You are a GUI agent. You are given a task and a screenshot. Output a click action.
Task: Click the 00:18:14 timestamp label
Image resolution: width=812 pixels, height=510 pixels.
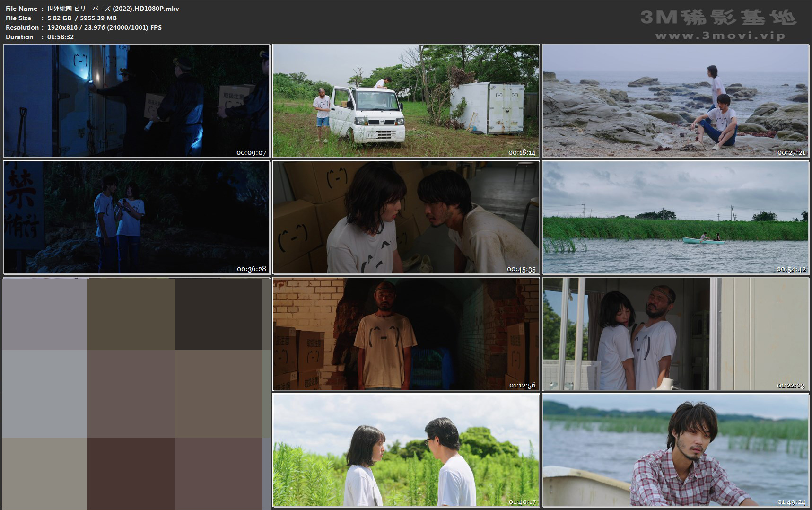tap(522, 153)
